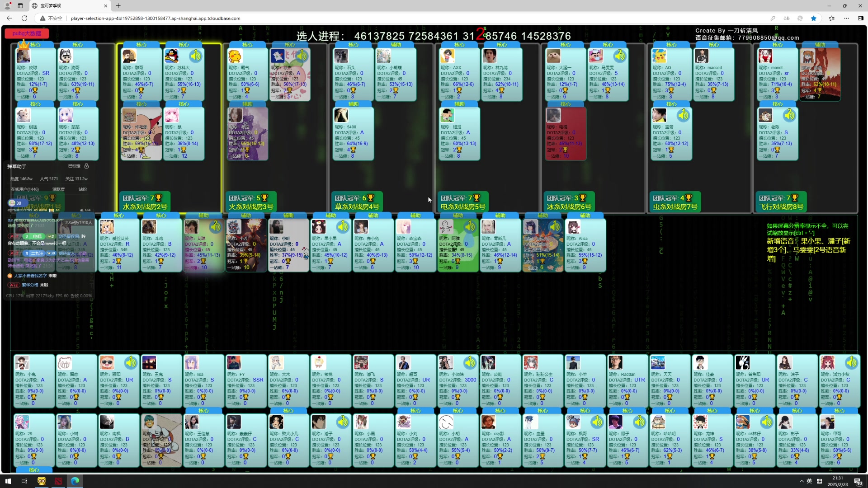Select 水系对战房2号 team label
Image resolution: width=868 pixels, height=488 pixels.
tap(145, 207)
